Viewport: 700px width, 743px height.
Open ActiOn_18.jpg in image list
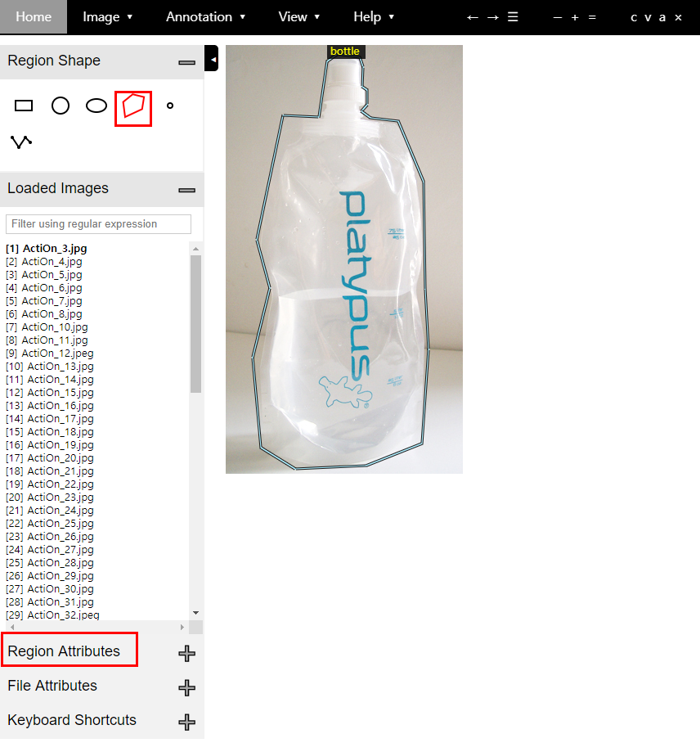click(50, 432)
